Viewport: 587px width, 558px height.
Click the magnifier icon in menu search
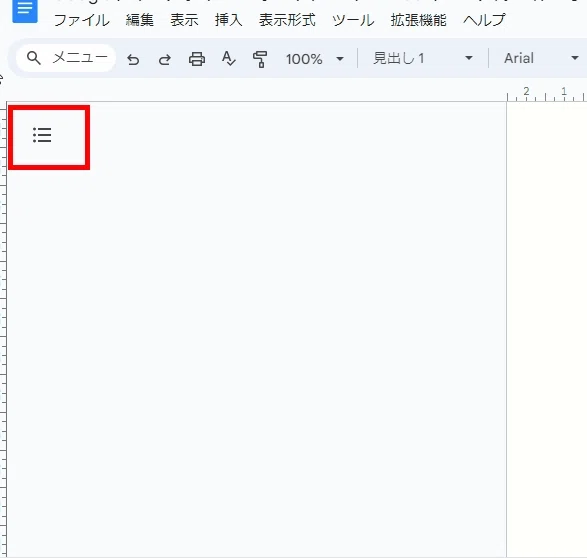pos(34,58)
